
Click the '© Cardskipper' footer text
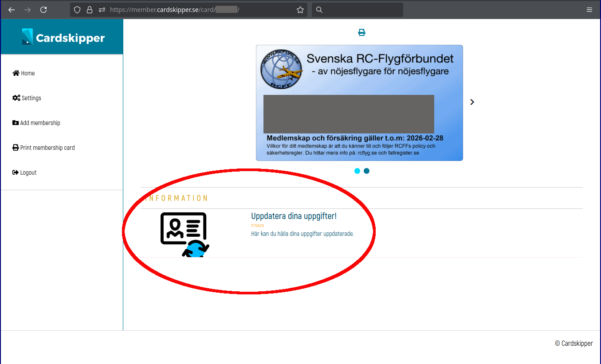(x=574, y=343)
